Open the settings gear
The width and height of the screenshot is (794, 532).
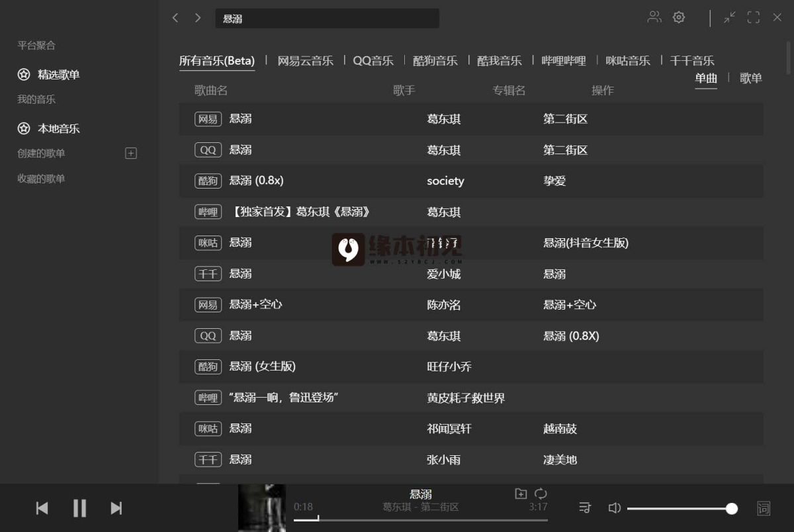click(679, 17)
